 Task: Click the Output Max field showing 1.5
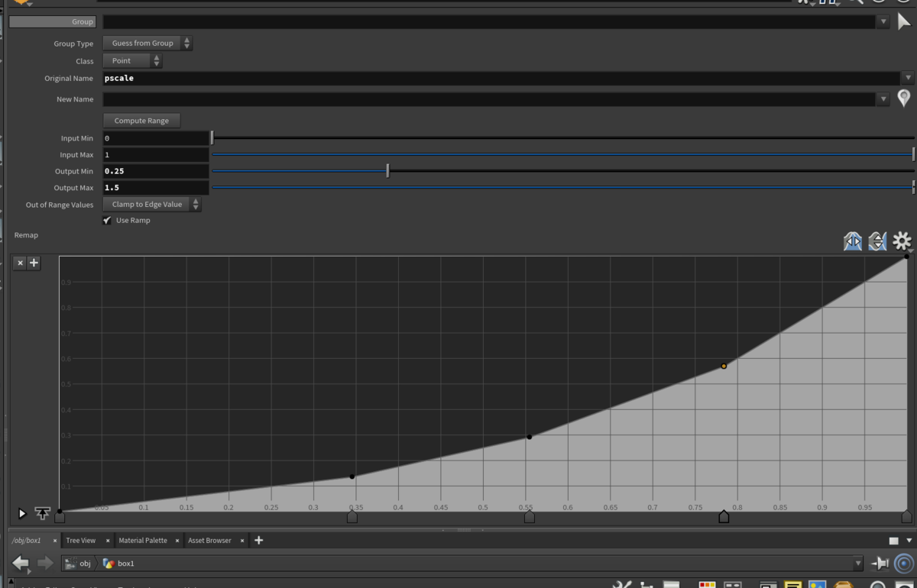click(156, 188)
